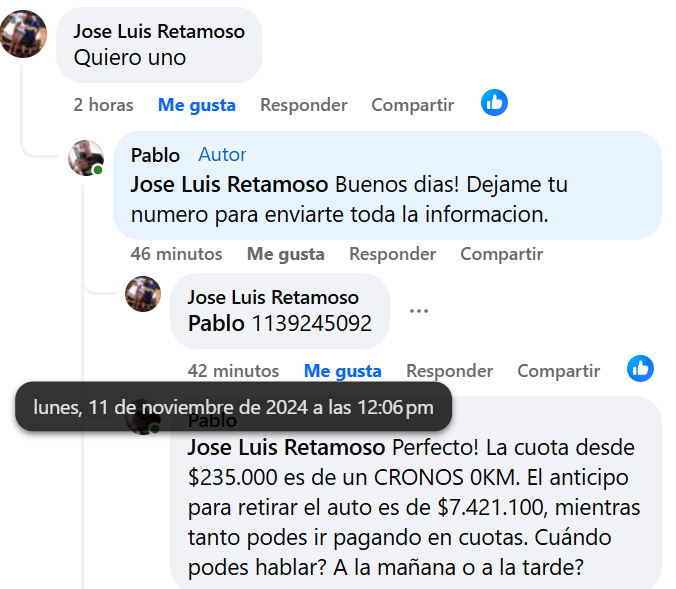Screen dimensions: 676x589
Task: Open Pablo's name link beside Autor badge
Action: coord(155,155)
